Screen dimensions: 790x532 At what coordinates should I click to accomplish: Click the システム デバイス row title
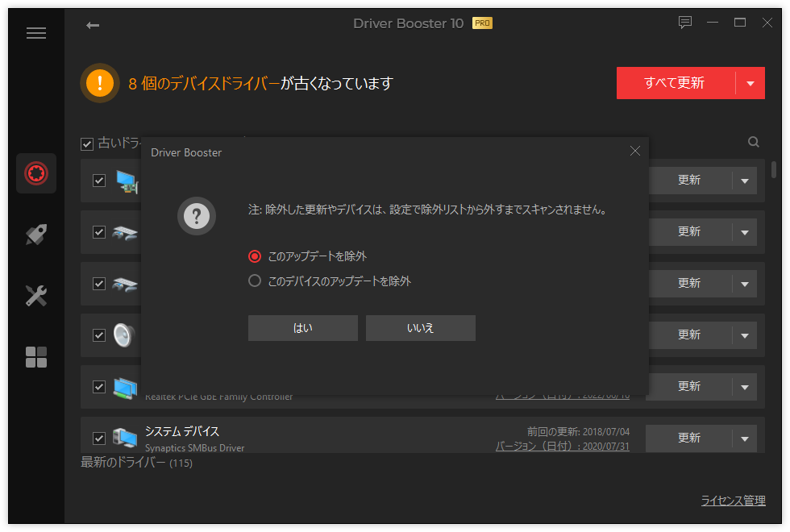point(182,432)
